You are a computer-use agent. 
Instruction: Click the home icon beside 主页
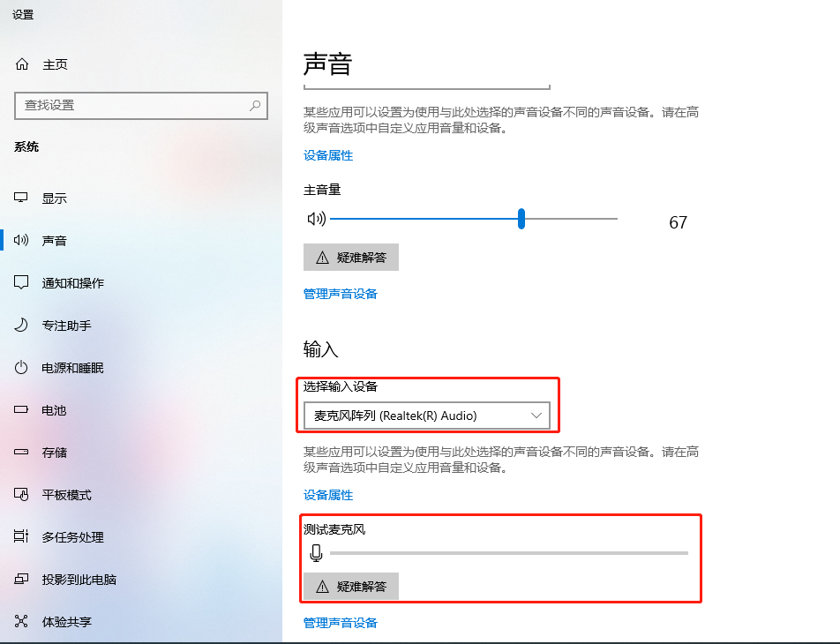point(22,64)
